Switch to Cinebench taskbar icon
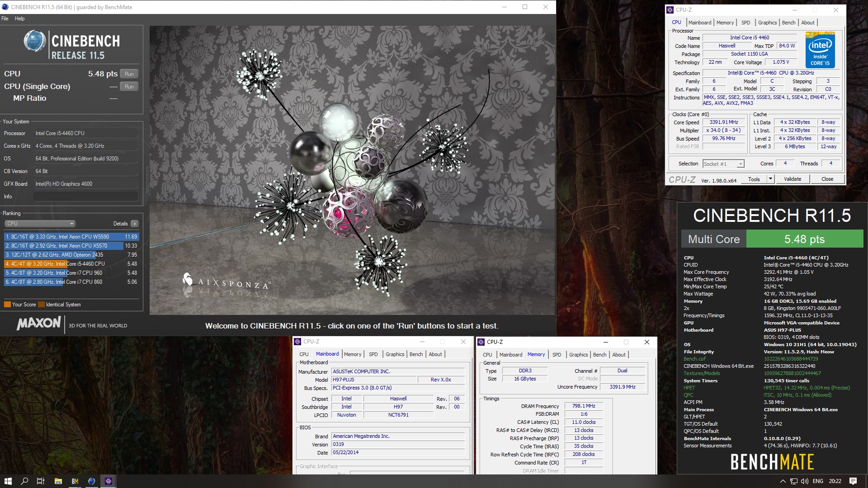This screenshot has height=488, width=868. [91, 481]
